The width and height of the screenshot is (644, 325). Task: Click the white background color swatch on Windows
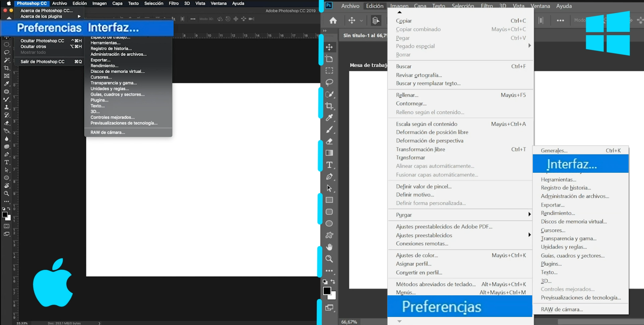333,297
